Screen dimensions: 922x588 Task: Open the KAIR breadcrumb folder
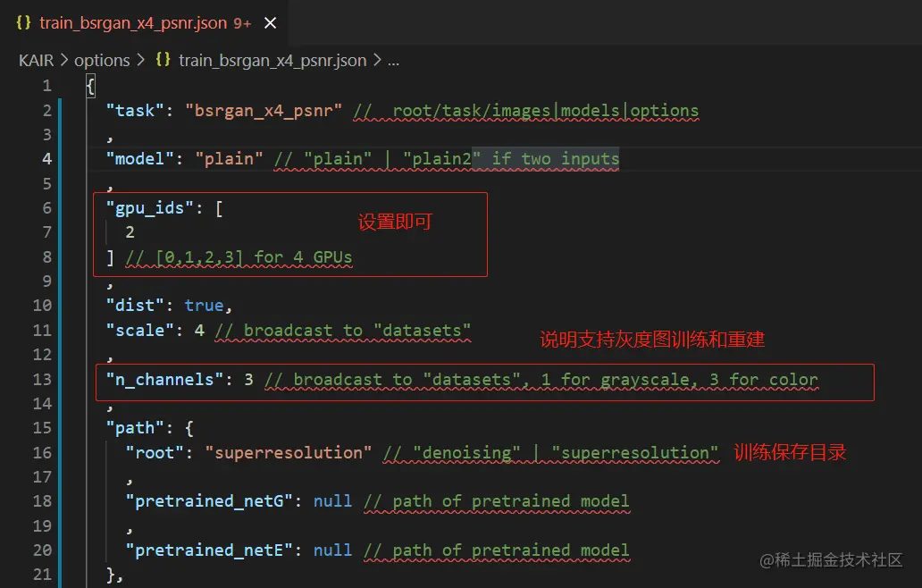click(36, 60)
